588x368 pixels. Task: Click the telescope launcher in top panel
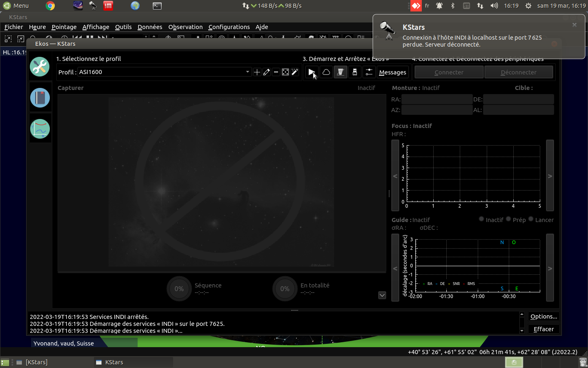click(x=93, y=6)
